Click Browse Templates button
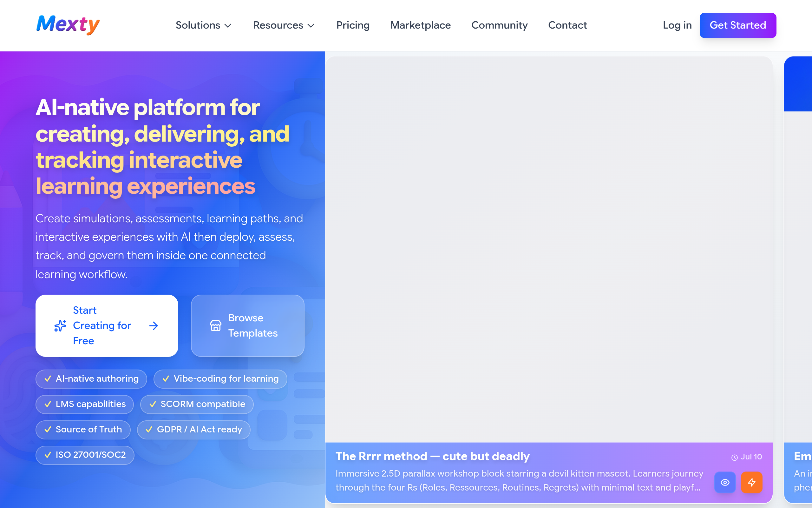The height and width of the screenshot is (508, 812). pos(248,325)
